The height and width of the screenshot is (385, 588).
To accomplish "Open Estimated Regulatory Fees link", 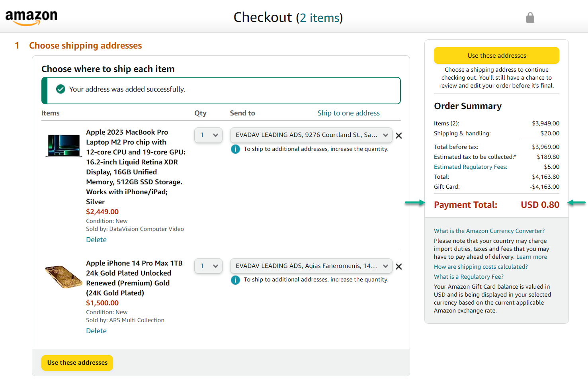I will (471, 167).
